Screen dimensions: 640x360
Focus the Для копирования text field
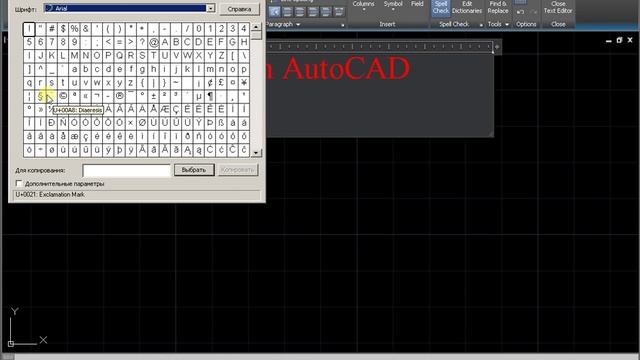tap(126, 170)
